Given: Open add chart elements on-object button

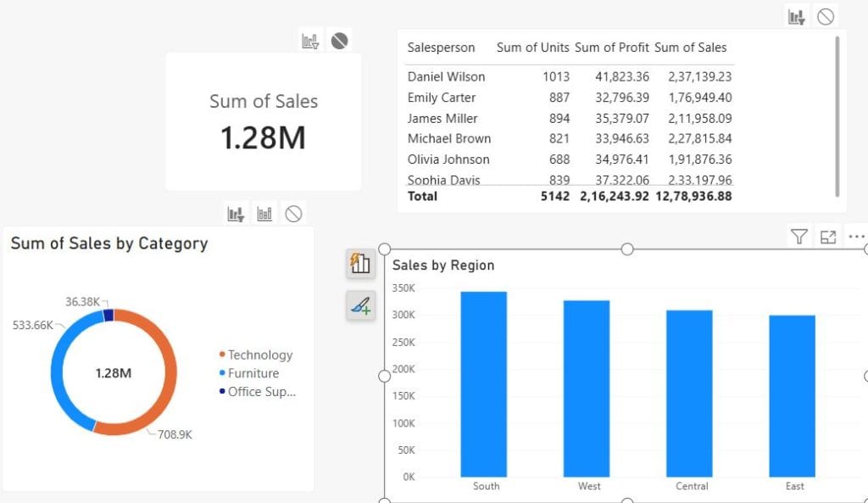Looking at the screenshot, I should 360,263.
